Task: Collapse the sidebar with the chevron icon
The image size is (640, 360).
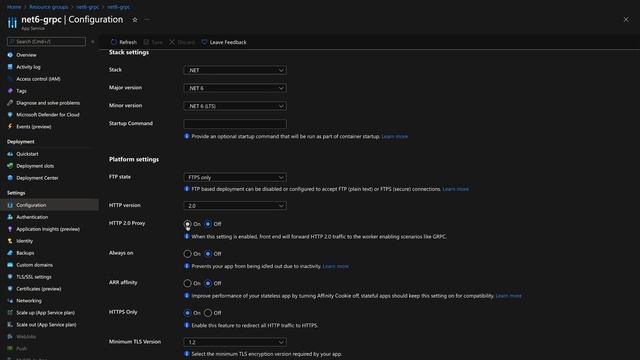Action: tap(93, 42)
